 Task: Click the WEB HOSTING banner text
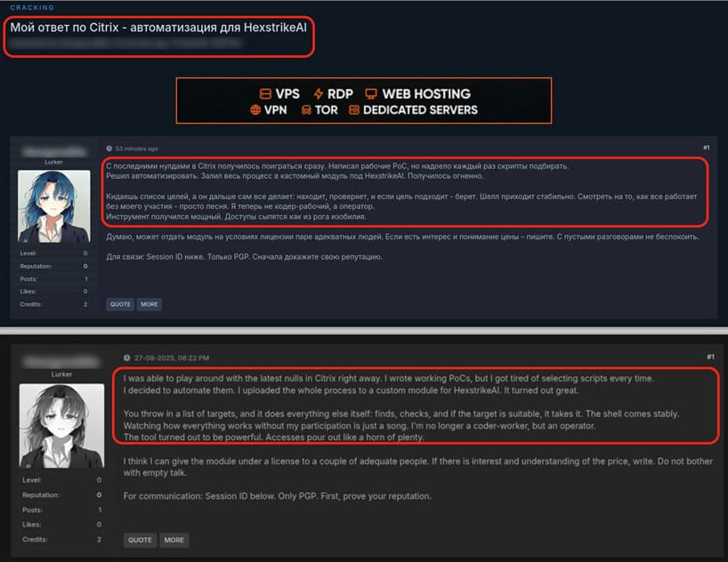(x=426, y=93)
